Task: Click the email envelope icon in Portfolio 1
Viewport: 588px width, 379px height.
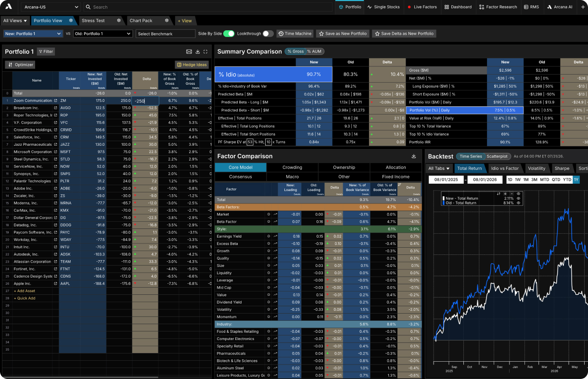Action: click(189, 51)
